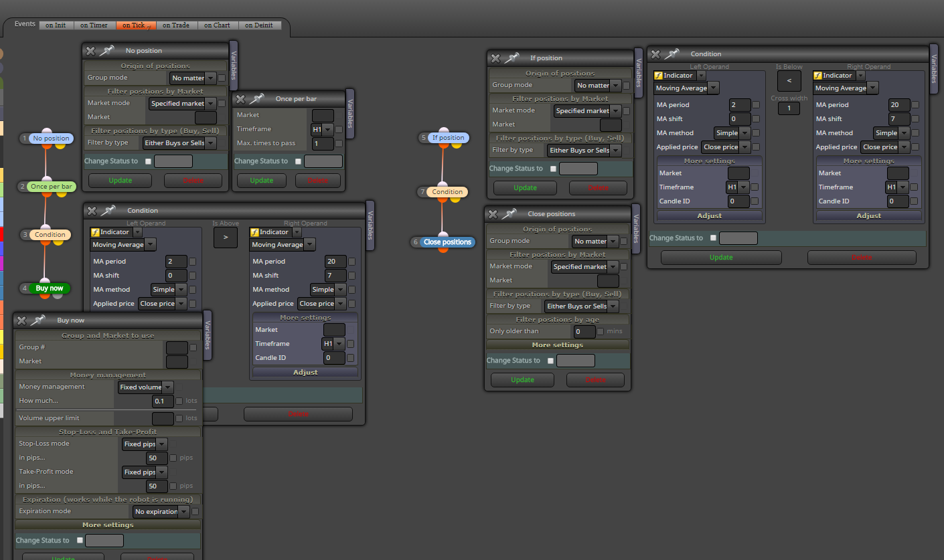Open Market mode dropdown in No position panel
The image size is (944, 560).
(x=182, y=104)
